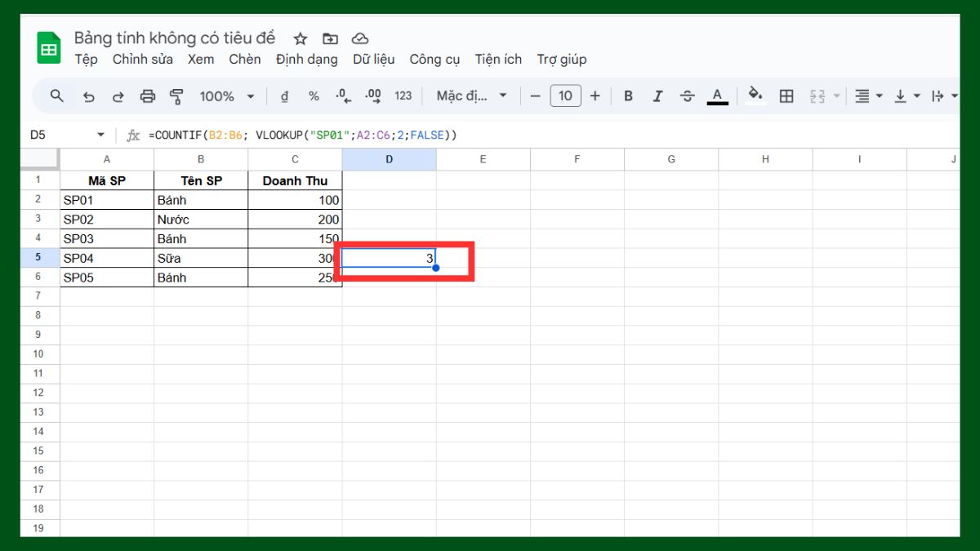Open the Xem menu
Viewport: 980px width, 551px height.
[201, 60]
